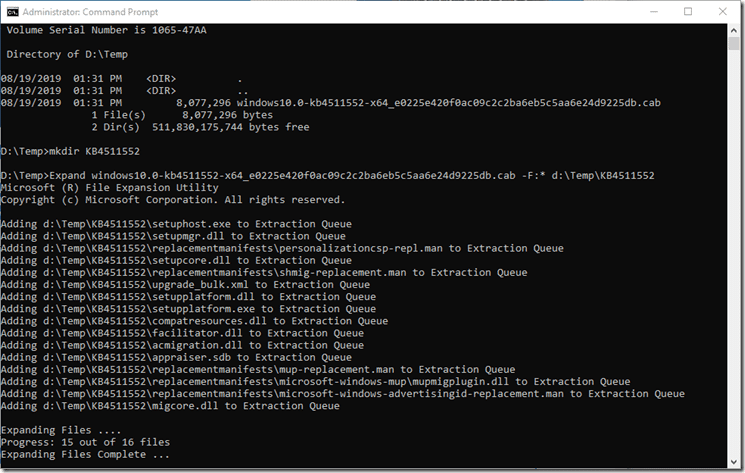745x473 pixels.
Task: Click the 'Directory of D:\Temp' line
Action: coord(67,55)
